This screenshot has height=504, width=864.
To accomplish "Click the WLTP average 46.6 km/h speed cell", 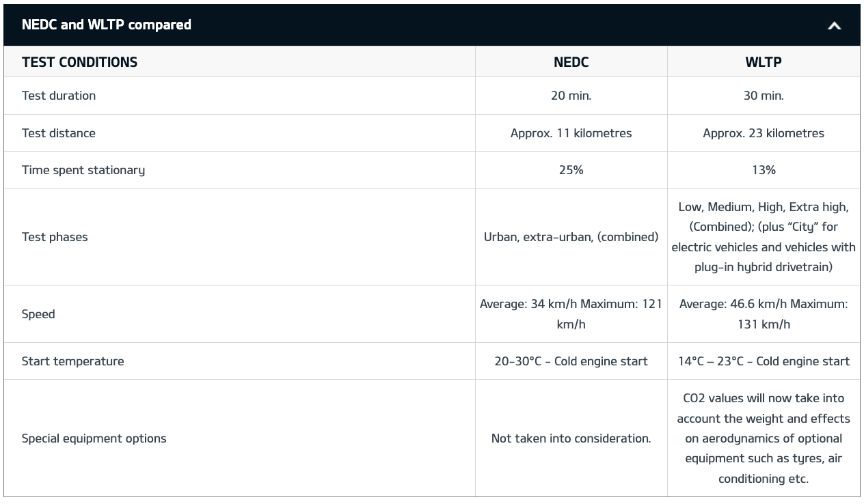I will (764, 314).
